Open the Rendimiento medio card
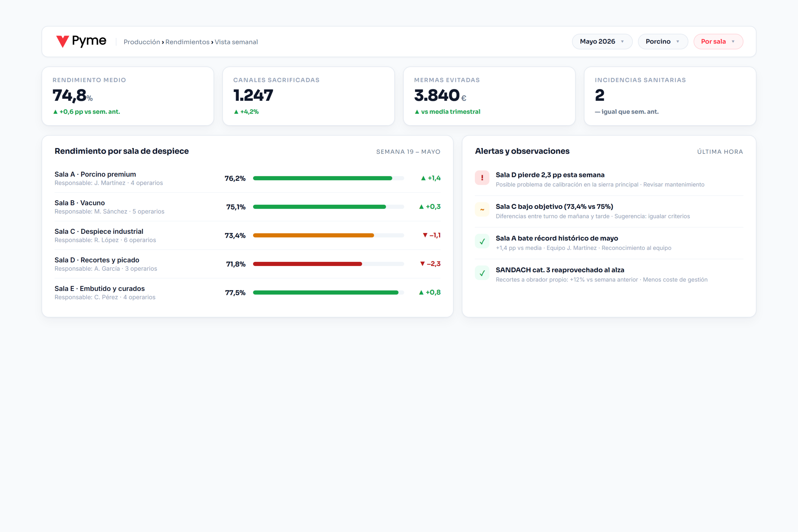 point(127,96)
